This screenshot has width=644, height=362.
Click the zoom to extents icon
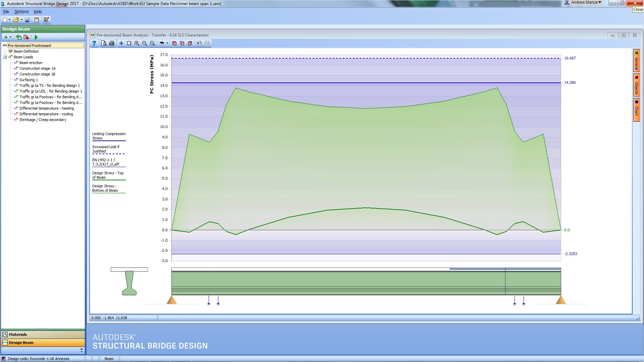pos(152,43)
